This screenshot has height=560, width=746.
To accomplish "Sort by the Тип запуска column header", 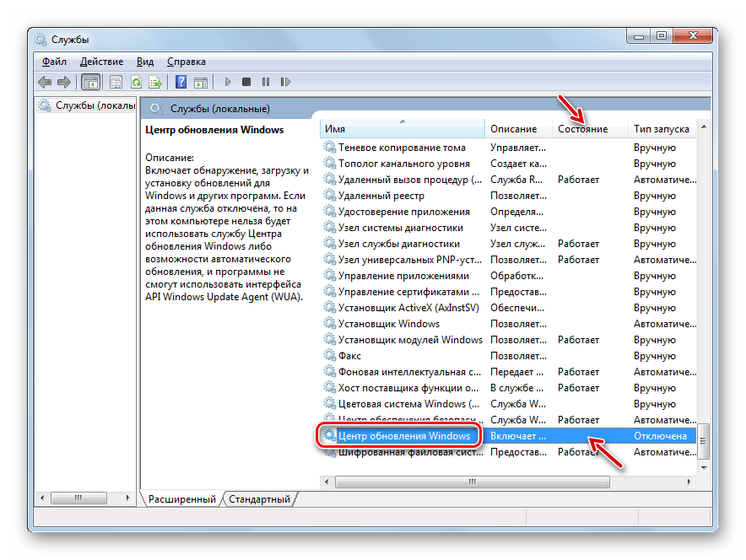I will pos(662,129).
